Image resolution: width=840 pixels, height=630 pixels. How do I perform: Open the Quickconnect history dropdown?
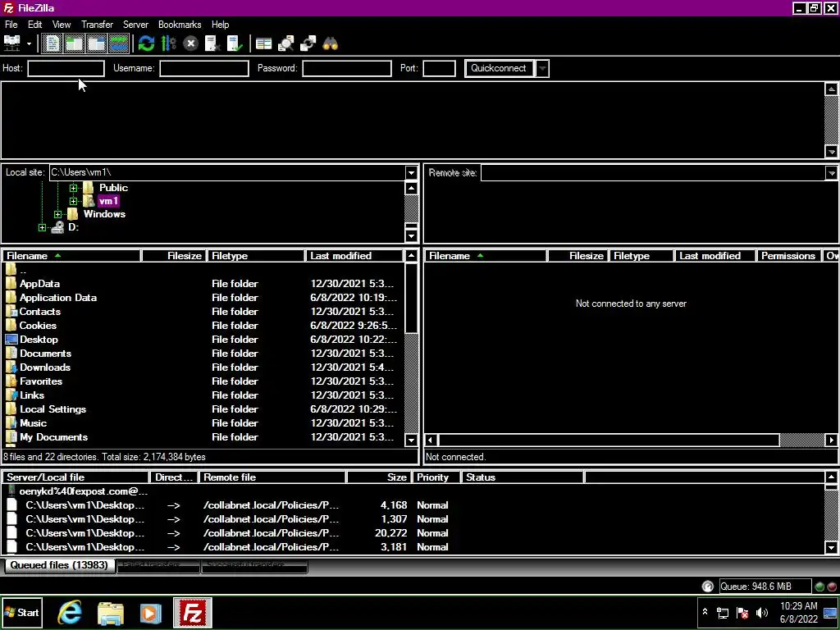coord(542,69)
